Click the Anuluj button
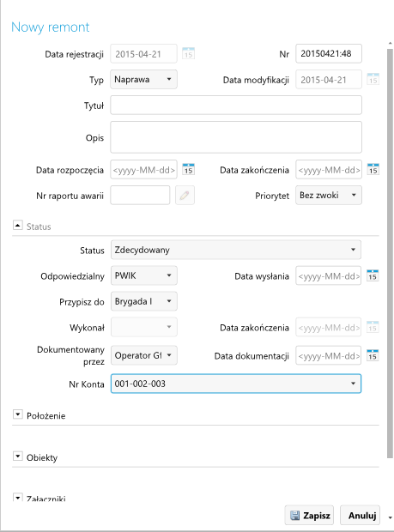 click(360, 515)
